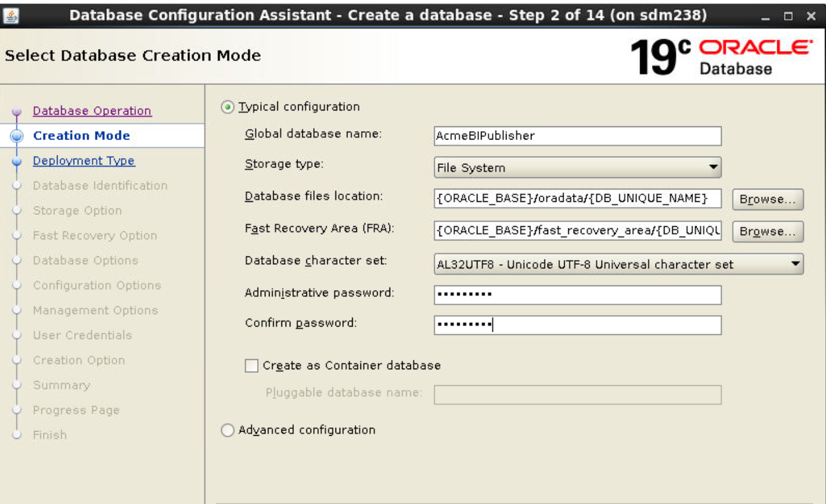826x504 pixels.
Task: Click the Pluggable database name field
Action: click(578, 395)
